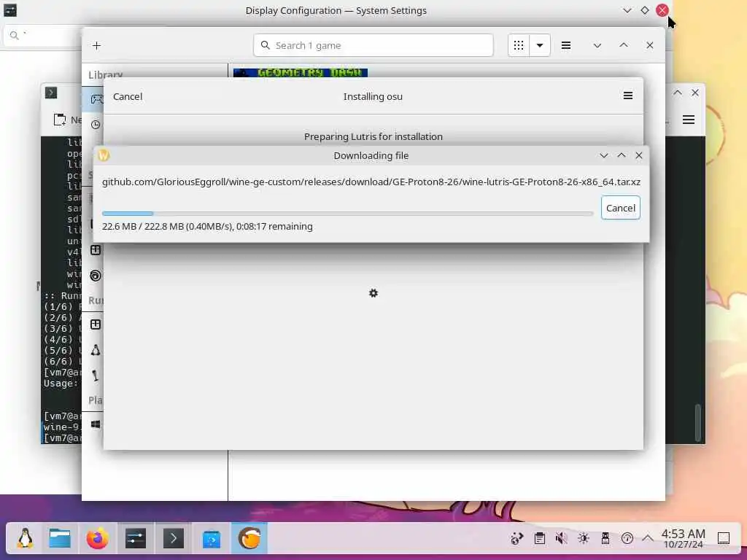747x560 pixels.
Task: Select the Ubisoft Connect source in sidebar
Action: (x=96, y=276)
